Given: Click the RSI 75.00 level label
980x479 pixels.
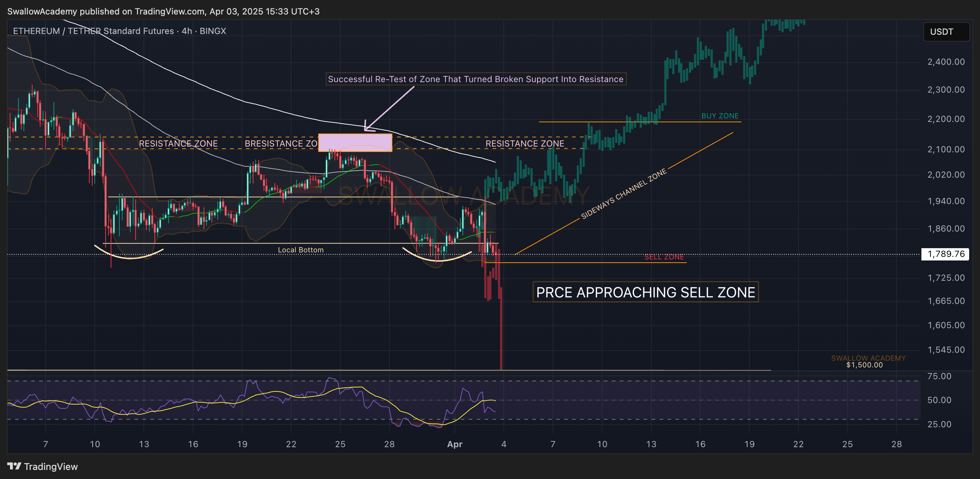Looking at the screenshot, I should (x=939, y=376).
